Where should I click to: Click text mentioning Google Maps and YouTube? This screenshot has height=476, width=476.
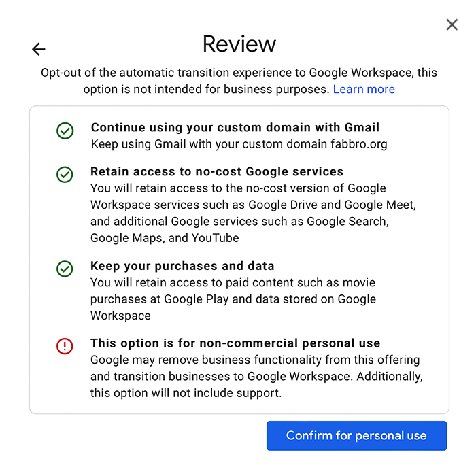(165, 238)
